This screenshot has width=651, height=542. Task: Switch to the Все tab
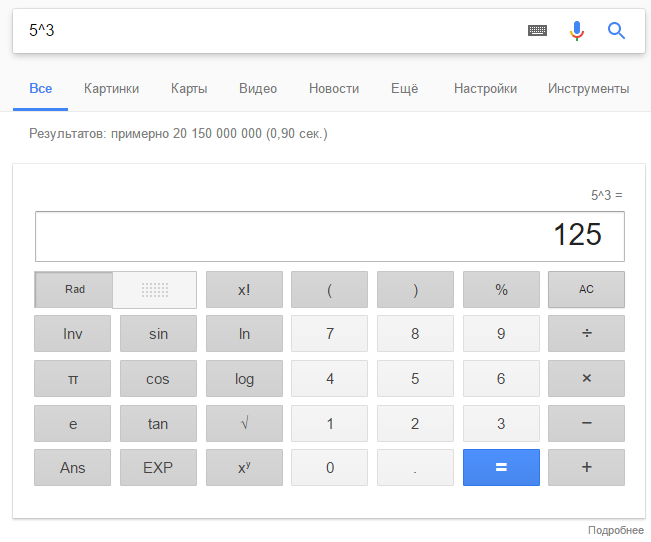[x=41, y=88]
